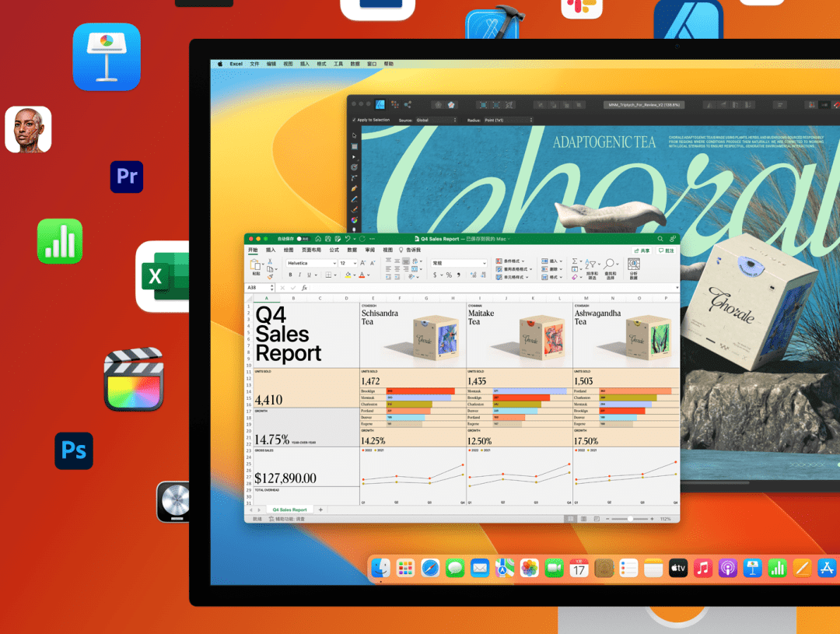Switch to Page Break Preview in Excel status bar
The height and width of the screenshot is (634, 840).
coord(597,519)
